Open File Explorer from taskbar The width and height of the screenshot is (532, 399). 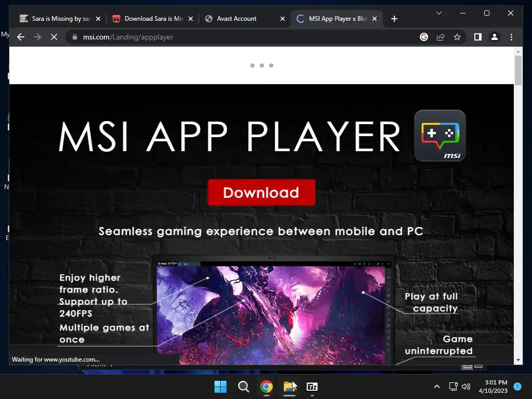289,387
